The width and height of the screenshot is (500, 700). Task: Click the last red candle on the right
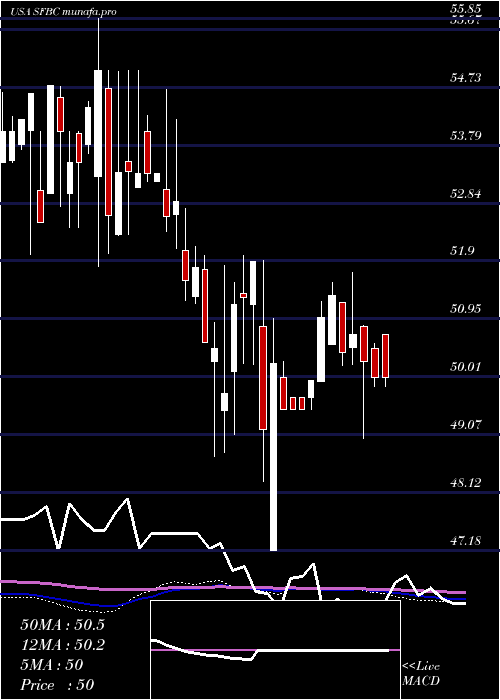(x=385, y=356)
